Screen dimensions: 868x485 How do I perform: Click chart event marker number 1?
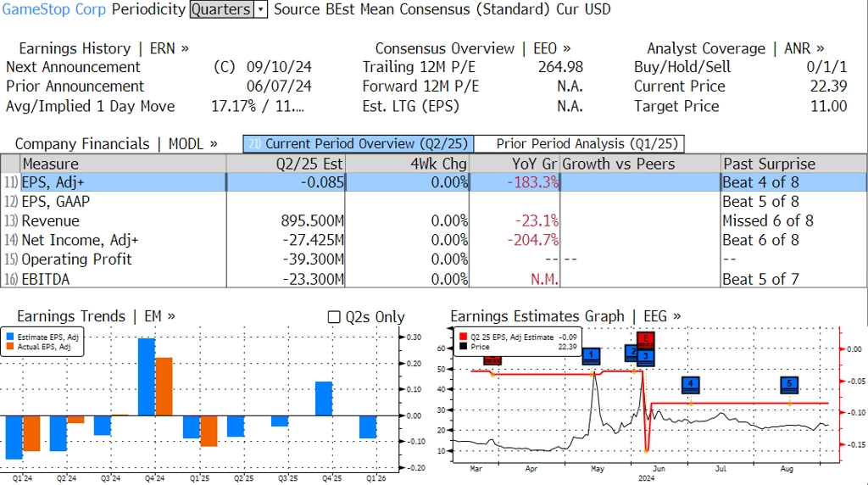pyautogui.click(x=591, y=356)
